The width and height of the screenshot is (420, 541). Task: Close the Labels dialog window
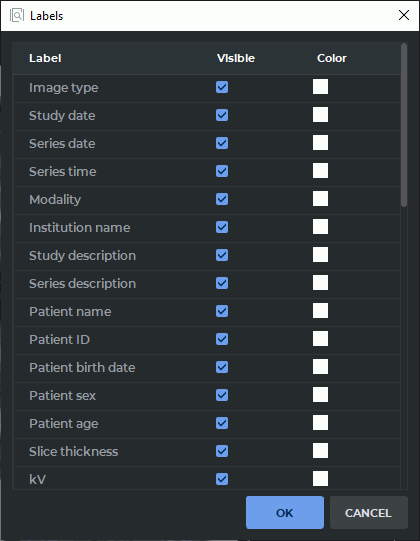point(404,15)
